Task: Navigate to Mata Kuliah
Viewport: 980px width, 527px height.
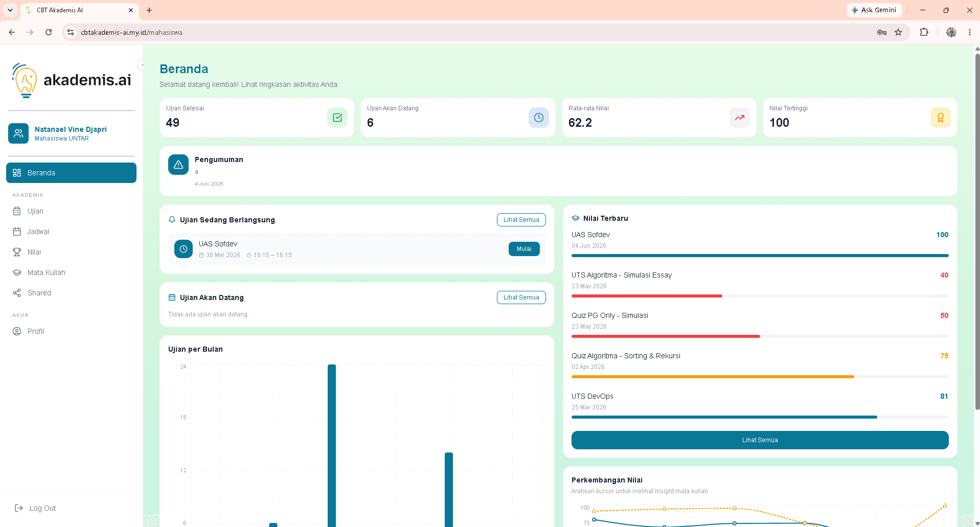Action: pos(71,272)
